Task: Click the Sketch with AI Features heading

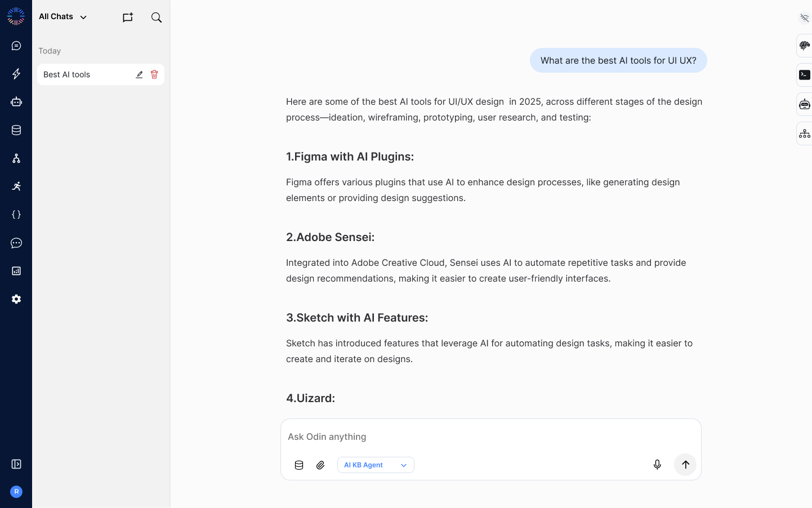Action: (x=357, y=318)
